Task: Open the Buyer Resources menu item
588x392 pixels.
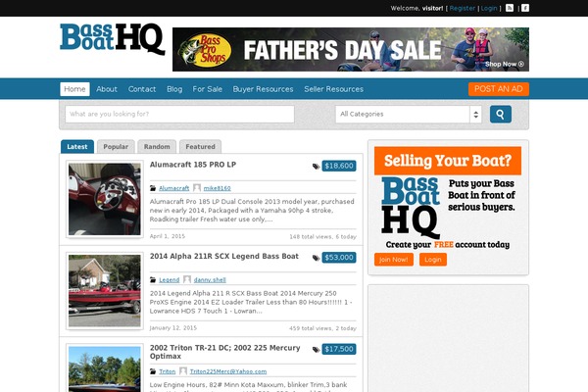Action: point(263,89)
